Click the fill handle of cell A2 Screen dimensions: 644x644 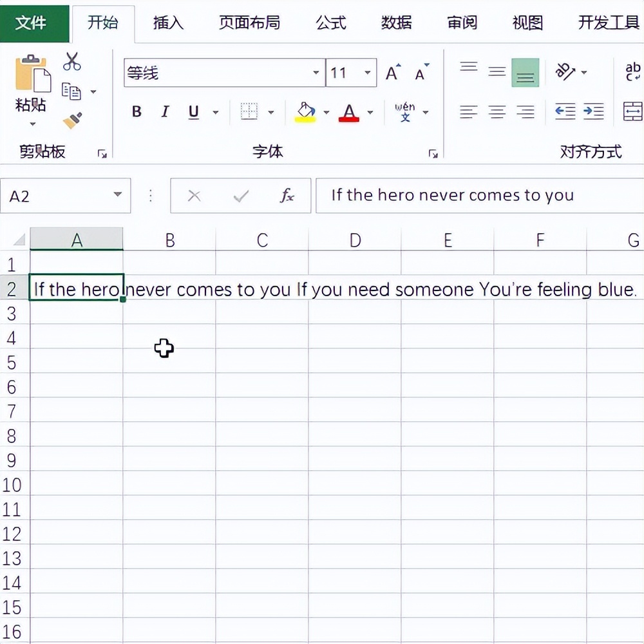click(x=123, y=299)
